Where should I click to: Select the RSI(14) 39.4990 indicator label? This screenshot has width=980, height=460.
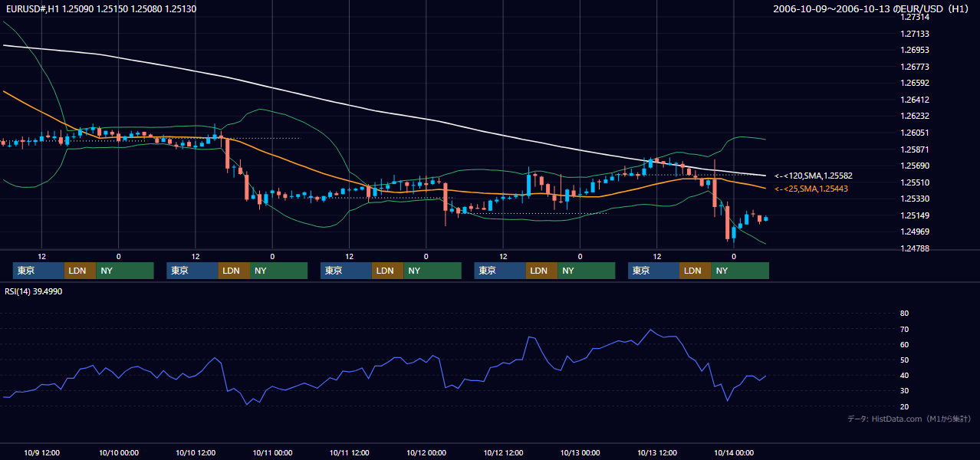click(x=33, y=291)
